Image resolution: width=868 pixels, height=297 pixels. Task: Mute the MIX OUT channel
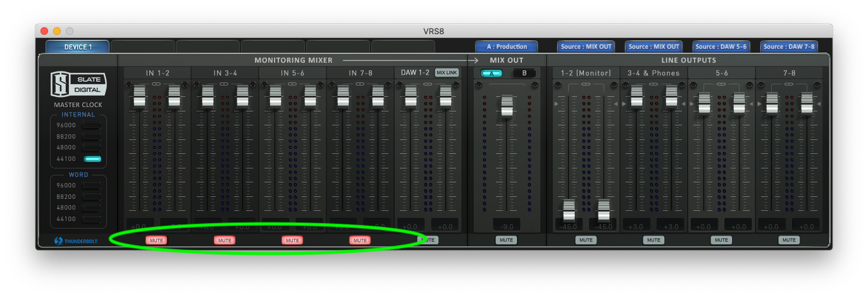tap(506, 241)
